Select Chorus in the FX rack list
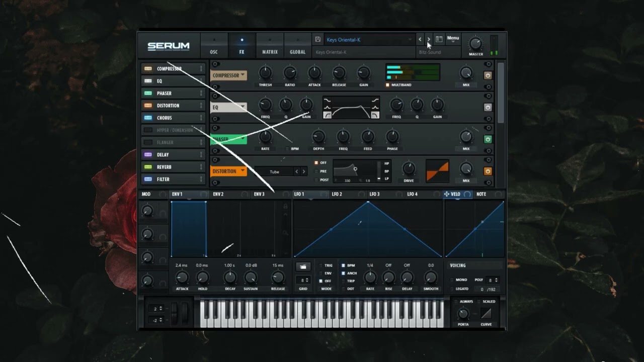Image resolution: width=644 pixels, height=362 pixels. pyautogui.click(x=173, y=118)
